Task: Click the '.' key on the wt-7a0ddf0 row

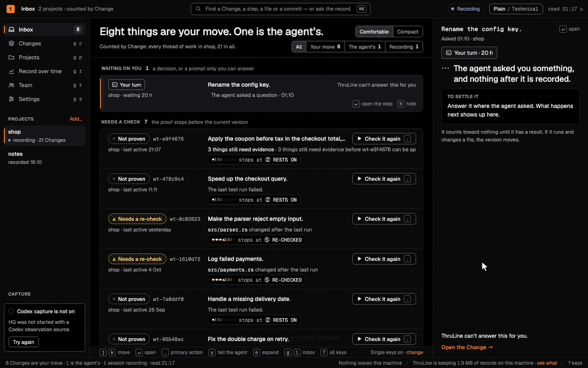Action: click(408, 299)
